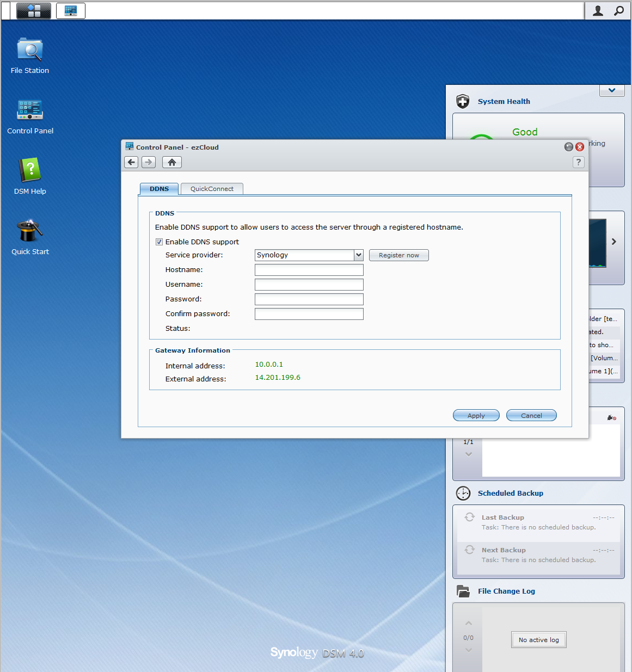Screen dimensions: 632x672
Task: Click the Cancel button
Action: 531,415
